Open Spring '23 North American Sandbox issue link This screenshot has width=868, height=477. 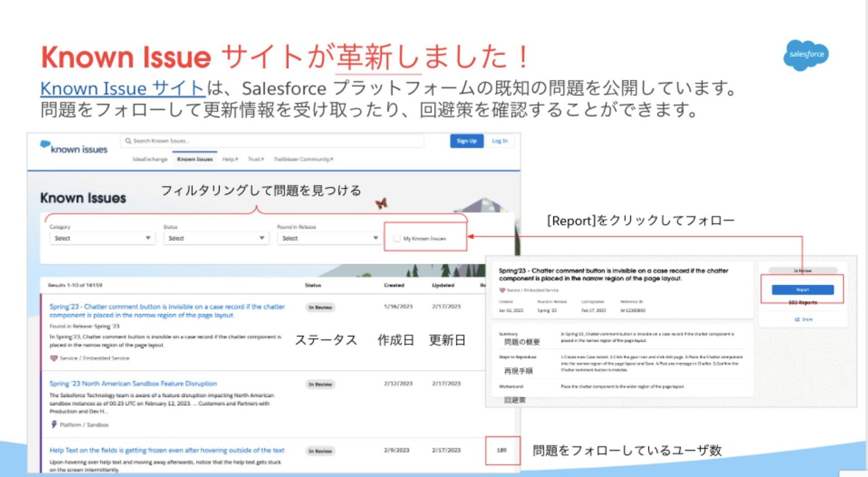click(133, 384)
